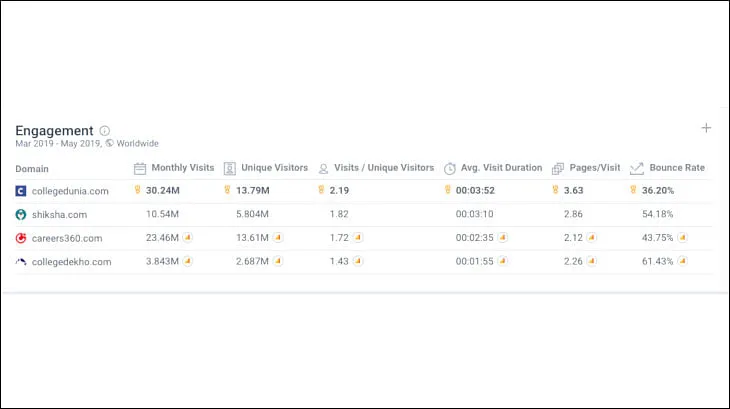
Task: Click the analytics badge next to 43.75%
Action: click(682, 237)
